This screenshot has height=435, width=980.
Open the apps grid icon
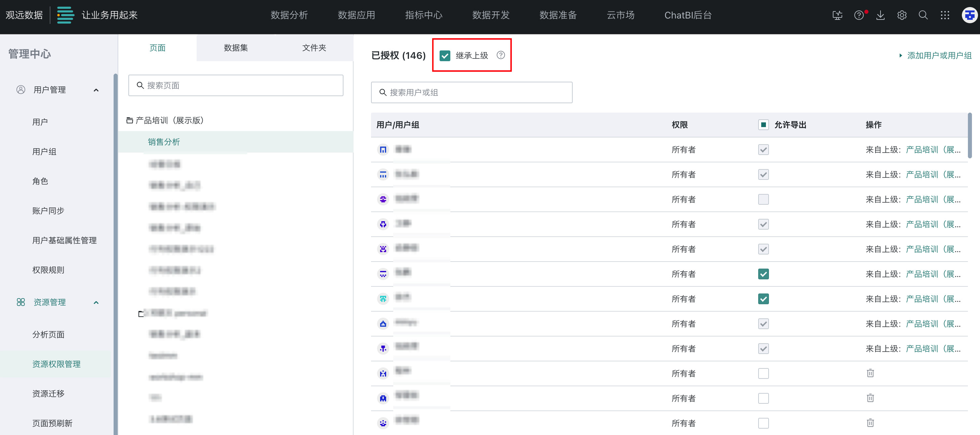pos(945,15)
